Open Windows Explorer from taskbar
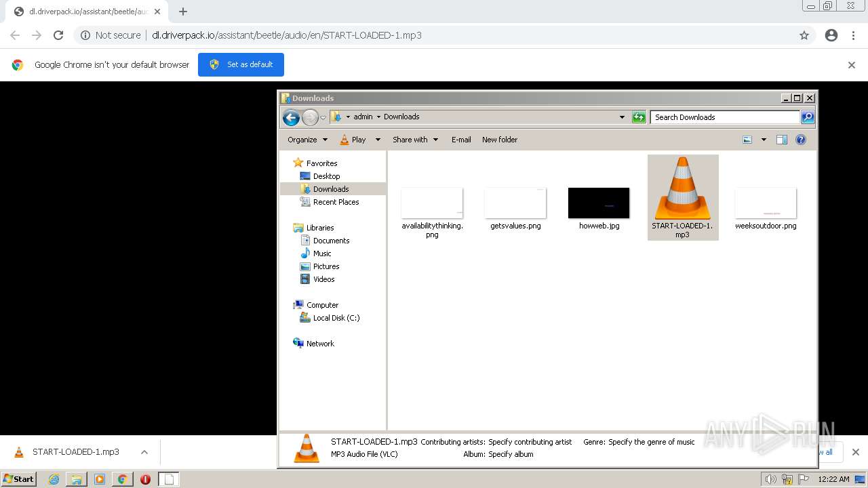868x488 pixels. [x=77, y=479]
